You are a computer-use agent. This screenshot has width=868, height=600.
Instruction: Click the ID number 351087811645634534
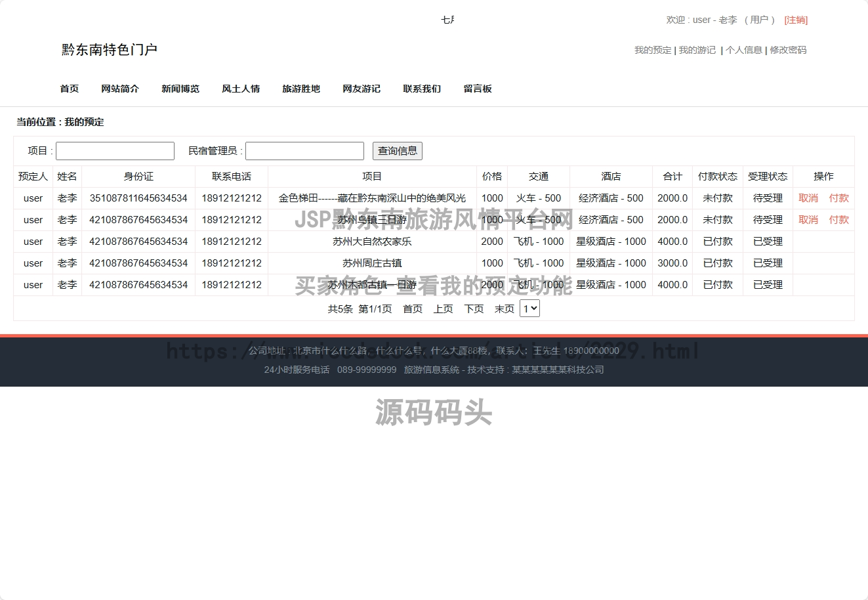coord(138,198)
